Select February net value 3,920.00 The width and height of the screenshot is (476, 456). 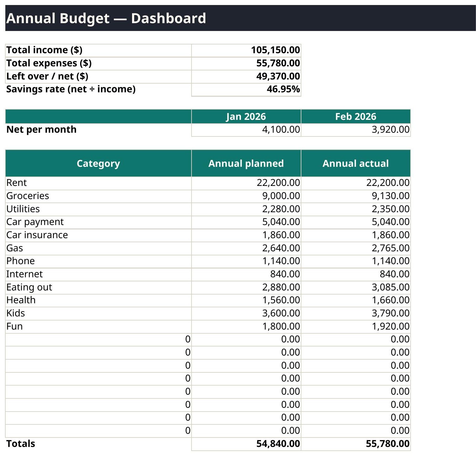coord(356,130)
